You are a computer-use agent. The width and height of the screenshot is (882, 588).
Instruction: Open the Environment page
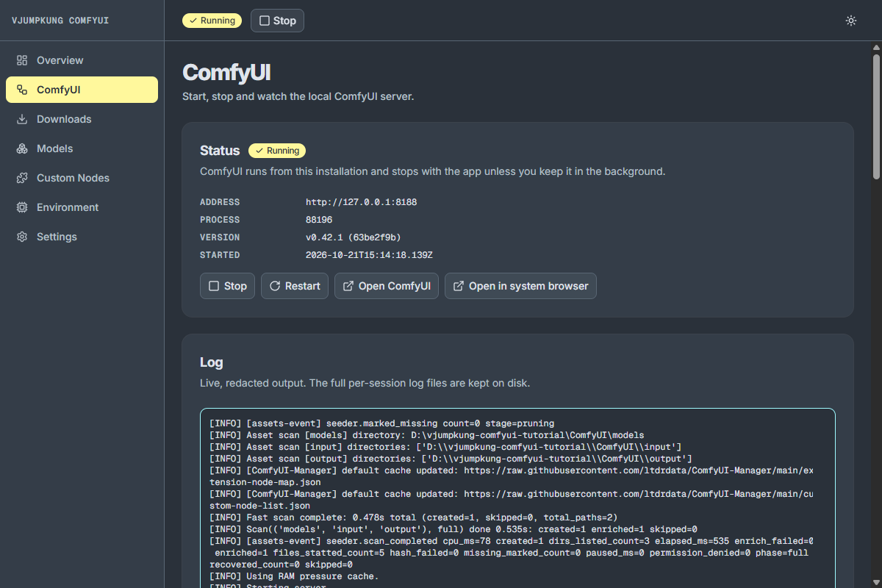click(x=82, y=207)
